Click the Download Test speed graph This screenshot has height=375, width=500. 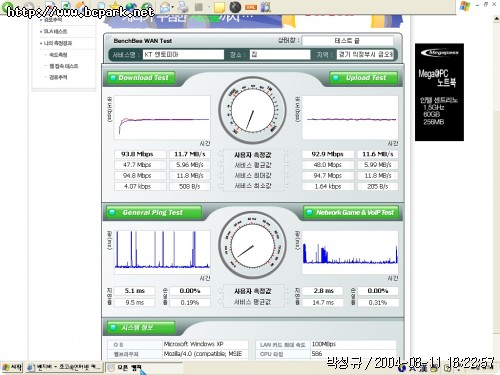[x=162, y=118]
